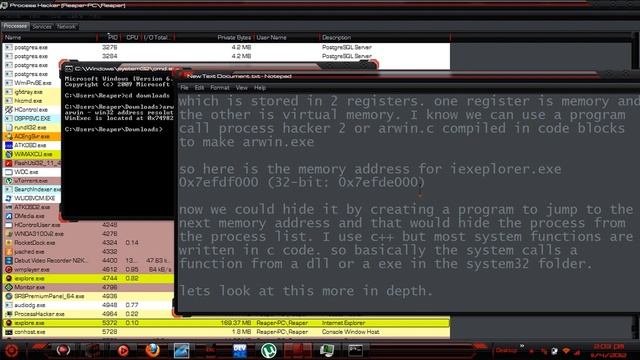
Task: Open the Start orb on the taskbar
Action: click(11, 350)
